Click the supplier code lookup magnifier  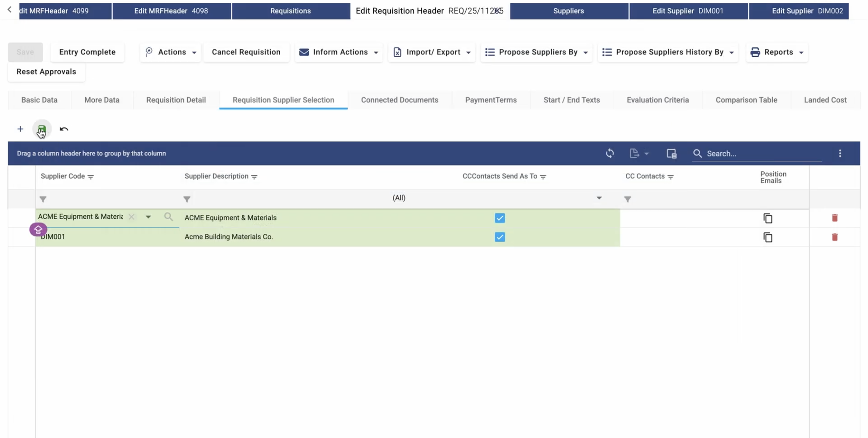point(168,217)
